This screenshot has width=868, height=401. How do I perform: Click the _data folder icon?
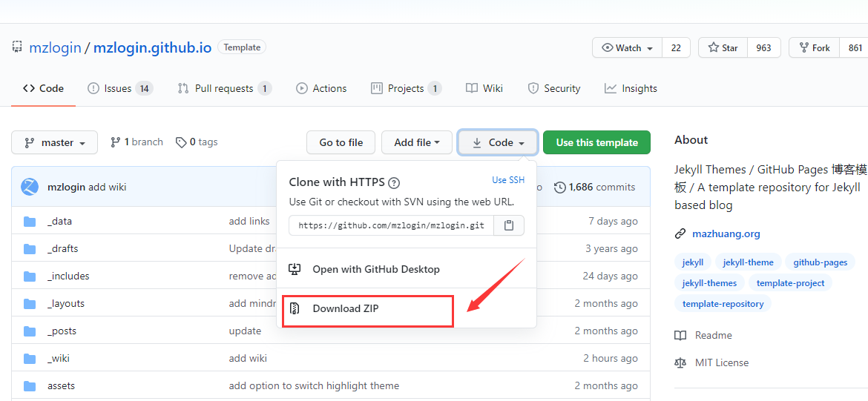point(30,221)
